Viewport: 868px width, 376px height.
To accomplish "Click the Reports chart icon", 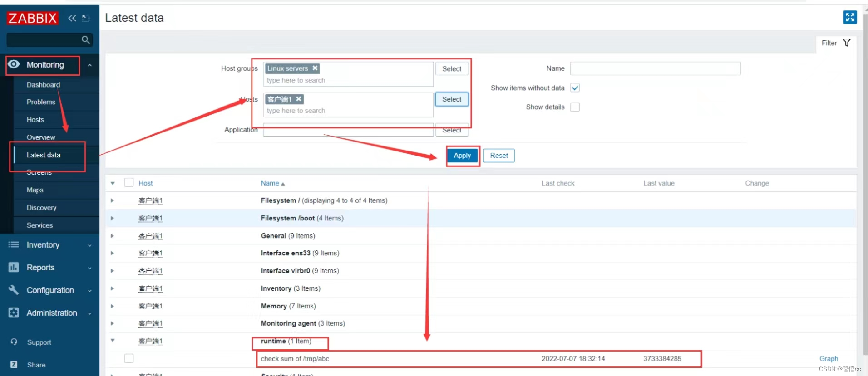I will [14, 268].
